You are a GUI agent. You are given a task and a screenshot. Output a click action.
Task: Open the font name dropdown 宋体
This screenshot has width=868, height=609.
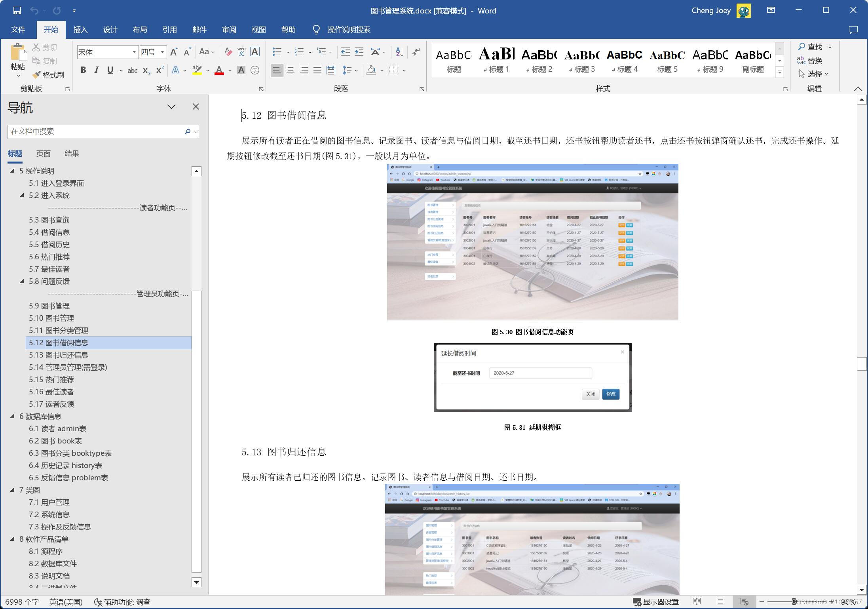[134, 52]
